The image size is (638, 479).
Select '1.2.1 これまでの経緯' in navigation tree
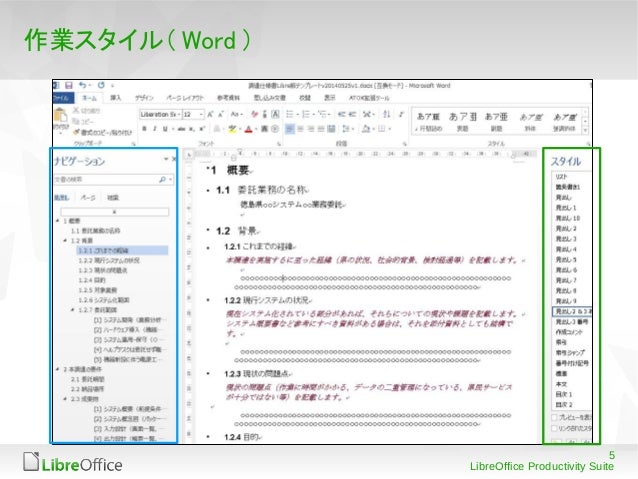point(122,250)
